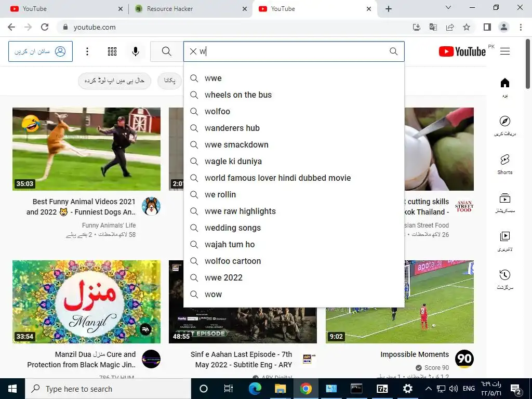Open the hamburger guide menu icon
This screenshot has height=399, width=532.
coord(505,51)
